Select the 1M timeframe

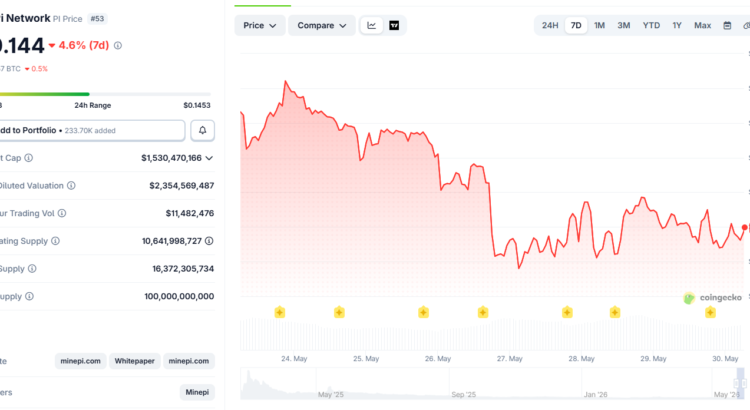pyautogui.click(x=599, y=25)
